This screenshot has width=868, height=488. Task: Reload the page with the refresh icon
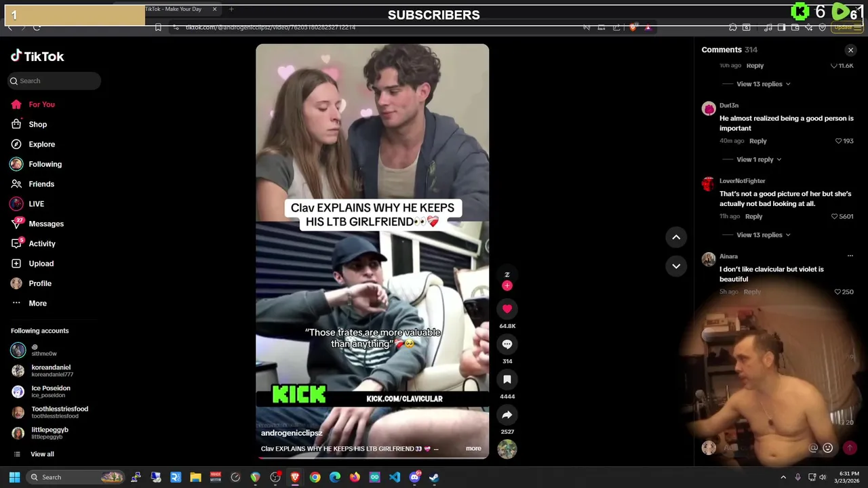37,27
